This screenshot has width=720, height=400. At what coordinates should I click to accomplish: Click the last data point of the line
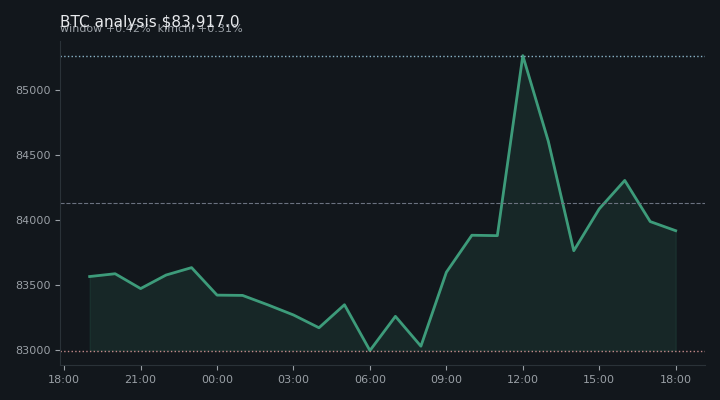point(675,231)
